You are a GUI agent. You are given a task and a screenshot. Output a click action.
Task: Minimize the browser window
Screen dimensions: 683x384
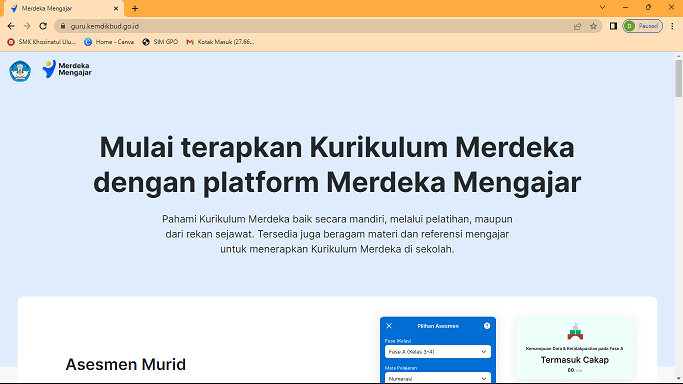[626, 7]
